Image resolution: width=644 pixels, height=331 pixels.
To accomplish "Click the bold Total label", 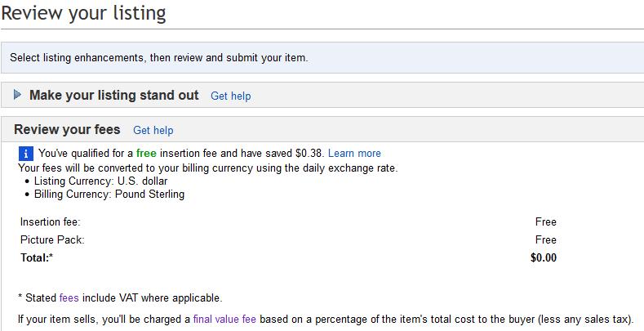I will [x=38, y=257].
